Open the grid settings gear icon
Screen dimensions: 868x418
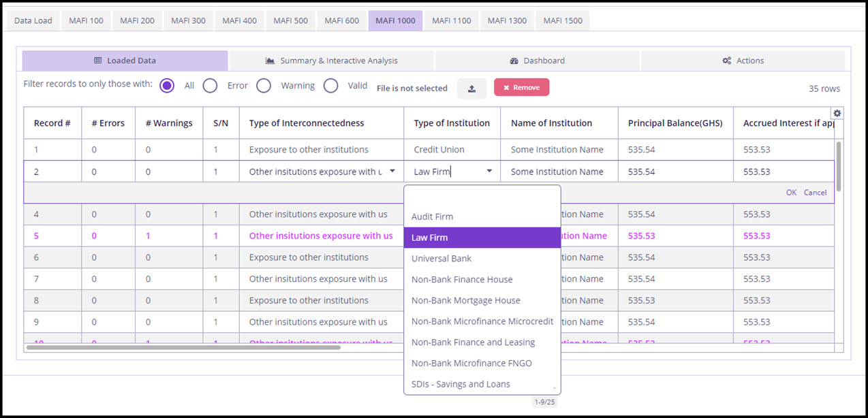click(x=837, y=113)
